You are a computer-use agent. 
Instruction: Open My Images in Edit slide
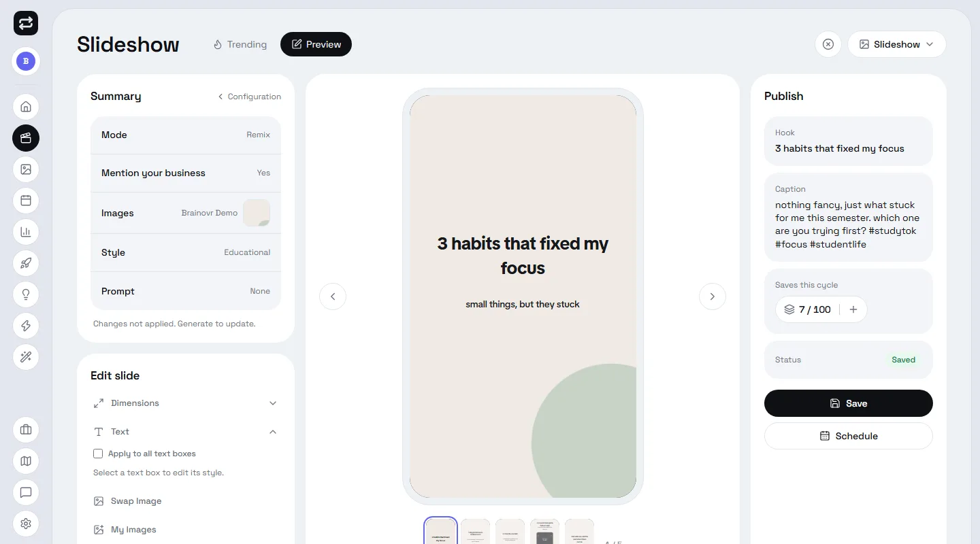coord(125,530)
